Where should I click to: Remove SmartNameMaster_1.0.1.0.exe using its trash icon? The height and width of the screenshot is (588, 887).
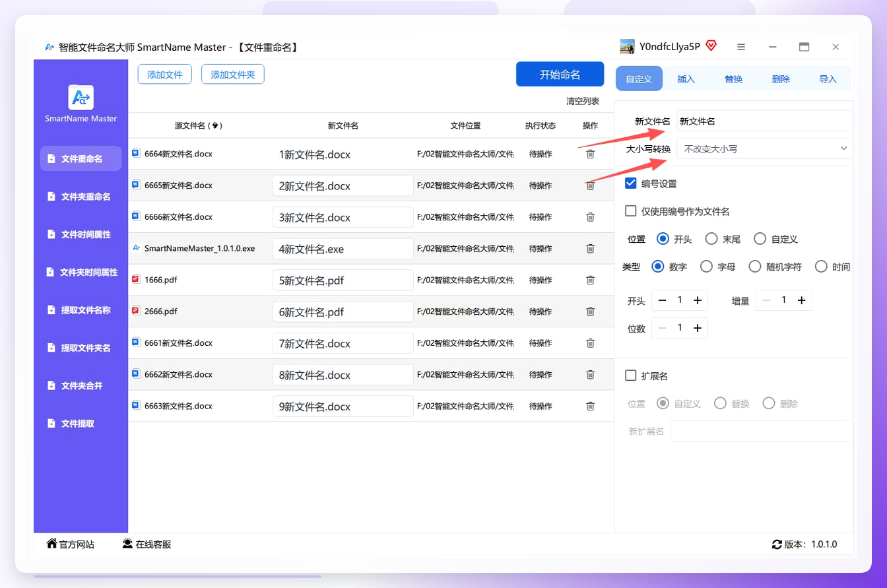pos(590,249)
